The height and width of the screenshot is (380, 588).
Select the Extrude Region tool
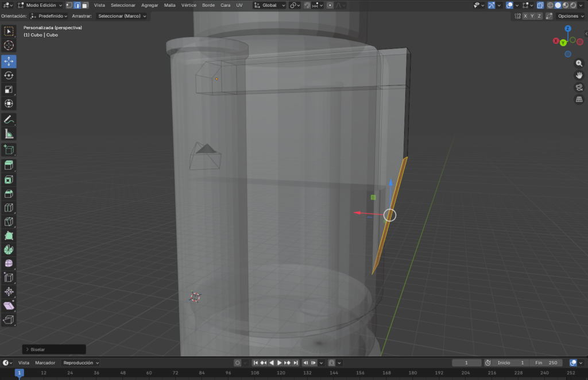pos(9,166)
